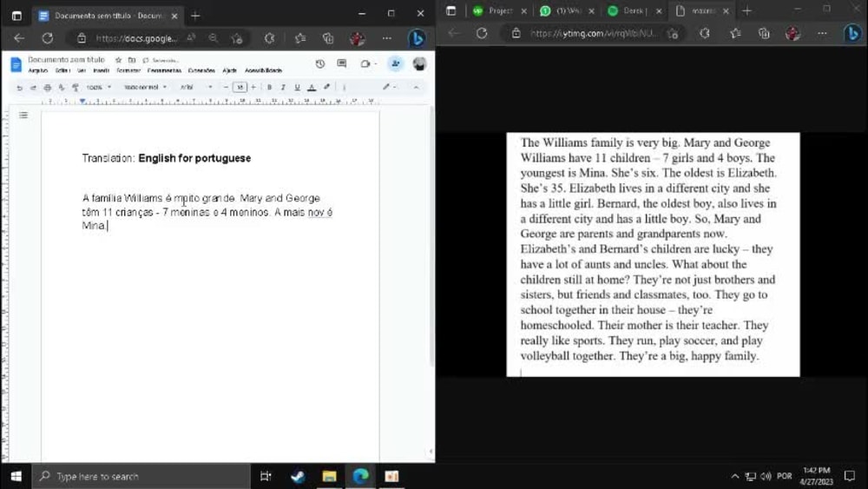Click the spell check icon in Docs toolbar

(x=62, y=88)
